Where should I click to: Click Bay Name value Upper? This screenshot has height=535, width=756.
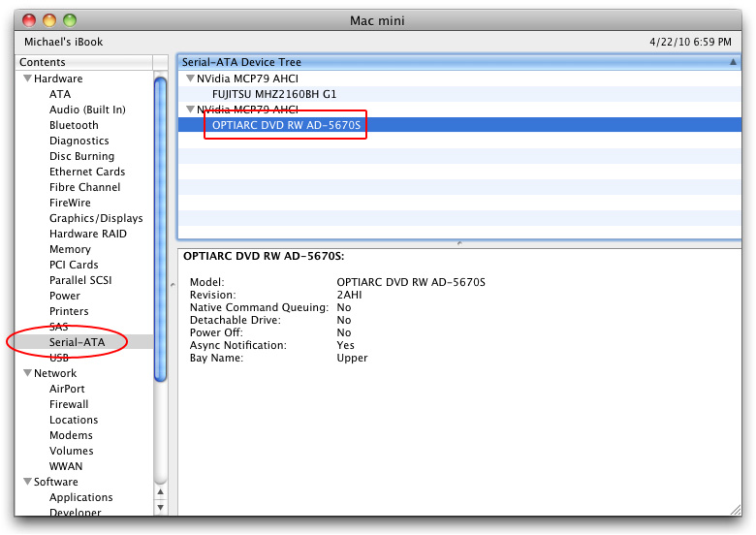[352, 358]
